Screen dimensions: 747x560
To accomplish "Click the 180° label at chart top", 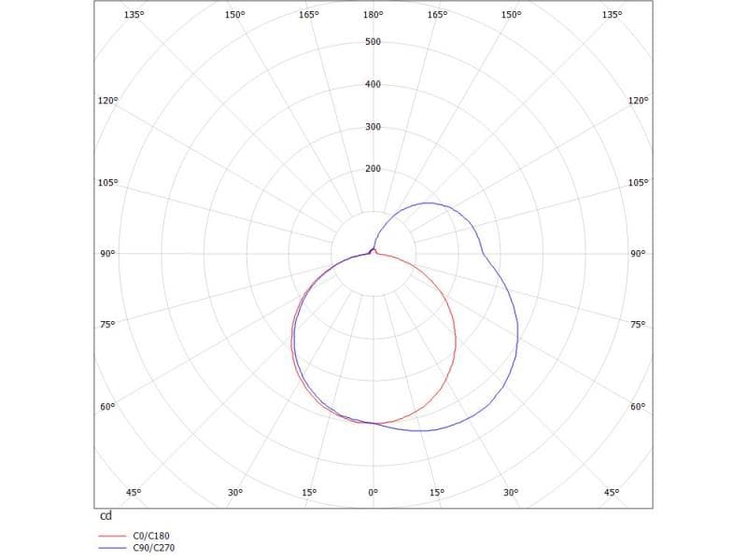I will 373,15.
